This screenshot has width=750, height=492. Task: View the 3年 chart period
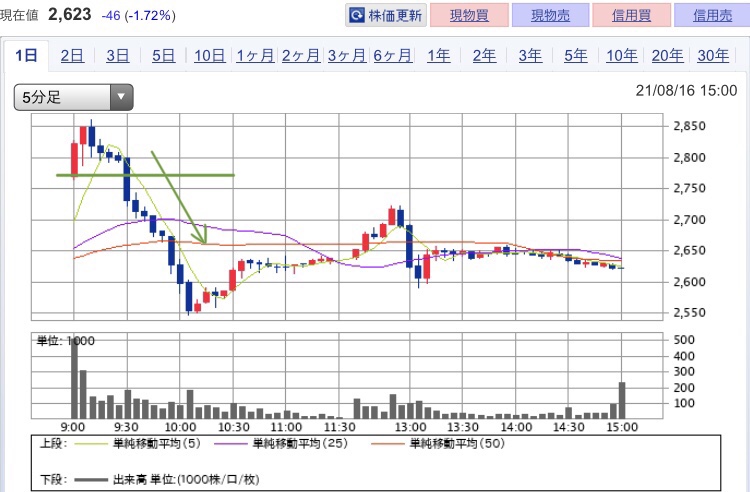[530, 56]
